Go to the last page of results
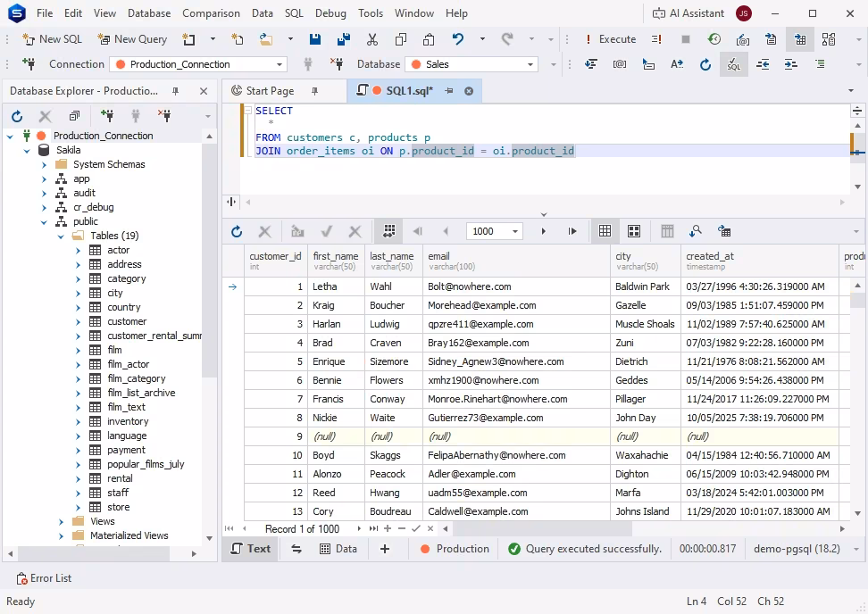The image size is (868, 614). (572, 231)
